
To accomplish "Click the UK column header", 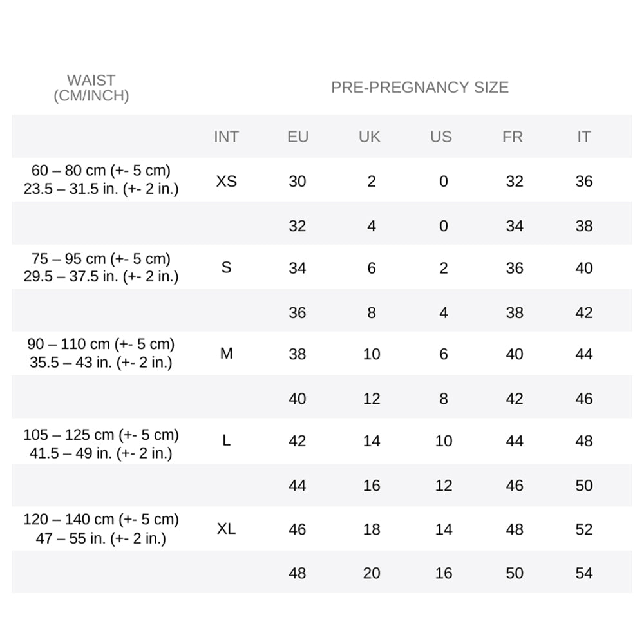I will (370, 137).
